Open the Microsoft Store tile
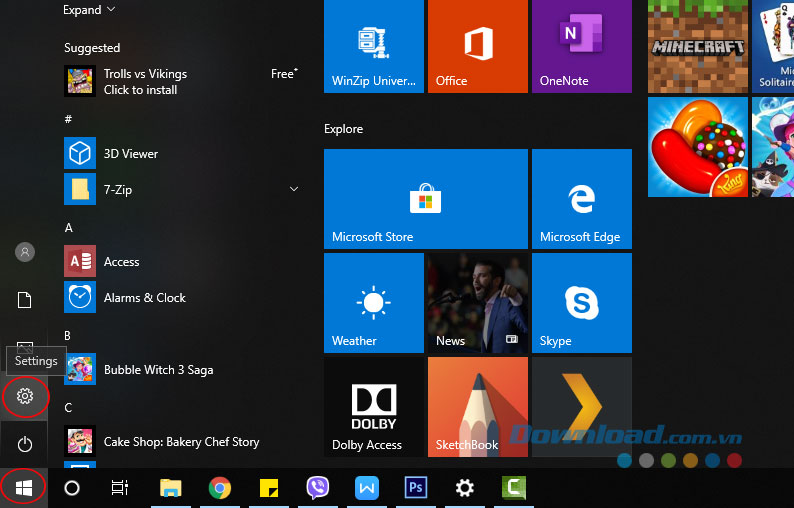The height and width of the screenshot is (508, 794). pos(425,198)
